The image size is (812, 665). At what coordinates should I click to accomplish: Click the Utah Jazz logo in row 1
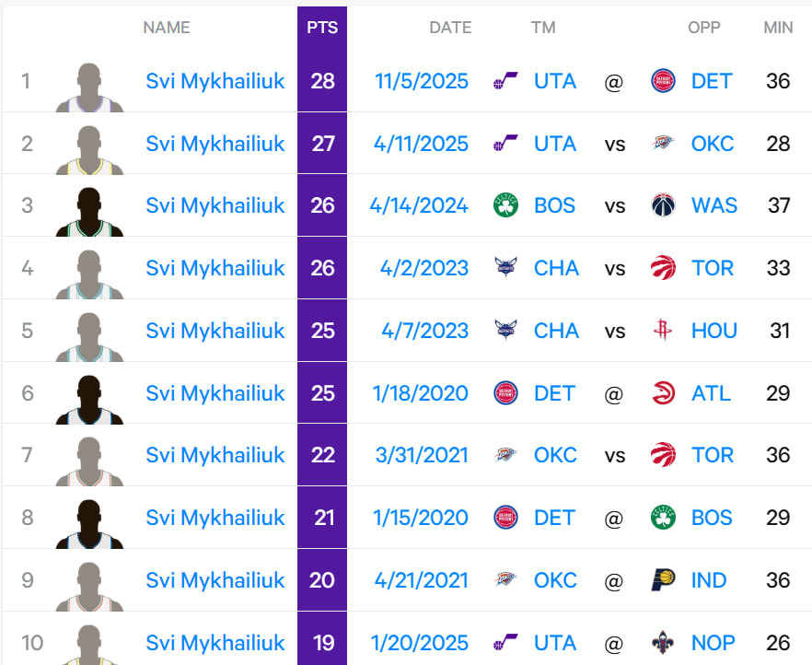click(x=505, y=81)
